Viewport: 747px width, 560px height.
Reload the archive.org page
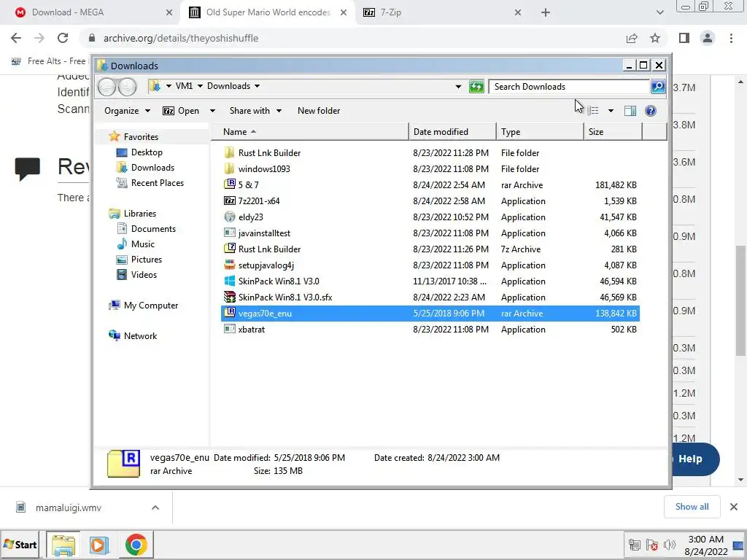point(63,38)
